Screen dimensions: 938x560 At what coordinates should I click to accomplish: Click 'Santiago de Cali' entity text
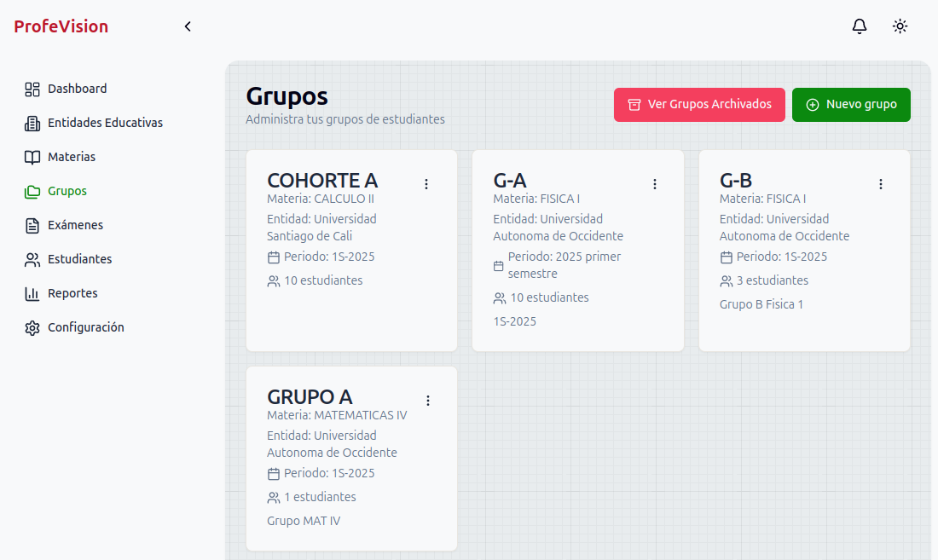(310, 236)
